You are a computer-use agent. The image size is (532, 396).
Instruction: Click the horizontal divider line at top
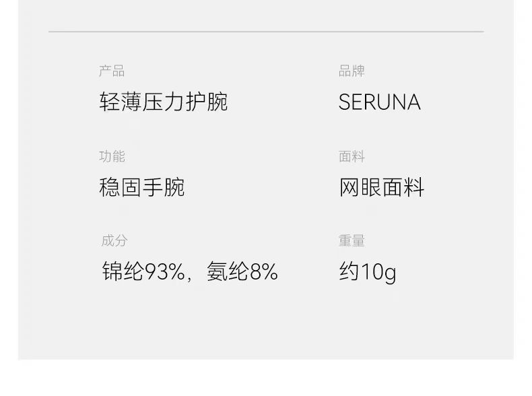pos(266,32)
